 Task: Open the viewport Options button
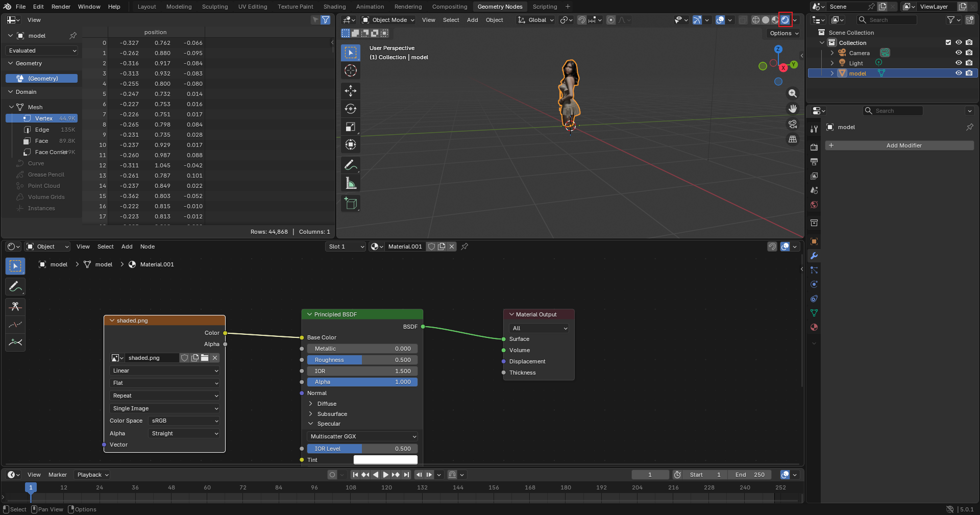(784, 33)
